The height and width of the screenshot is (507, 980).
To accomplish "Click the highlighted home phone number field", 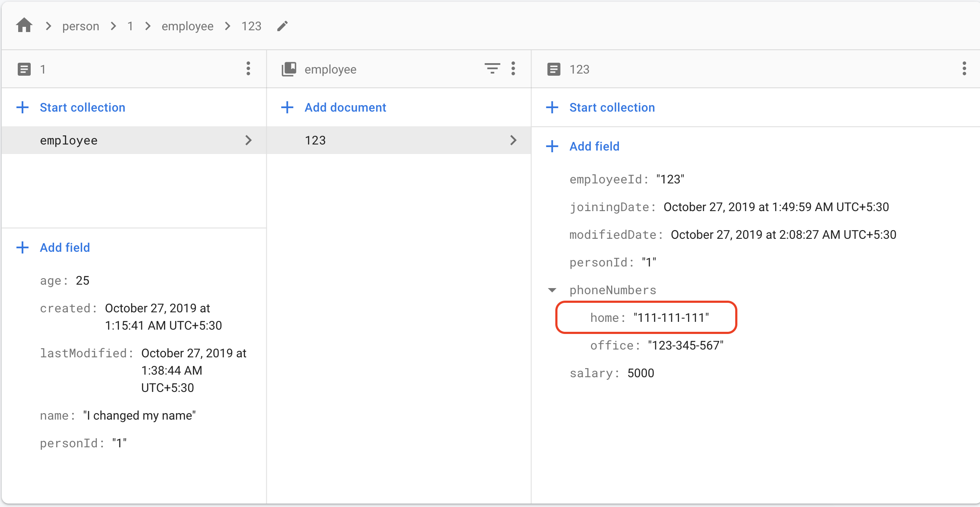I will [x=646, y=318].
